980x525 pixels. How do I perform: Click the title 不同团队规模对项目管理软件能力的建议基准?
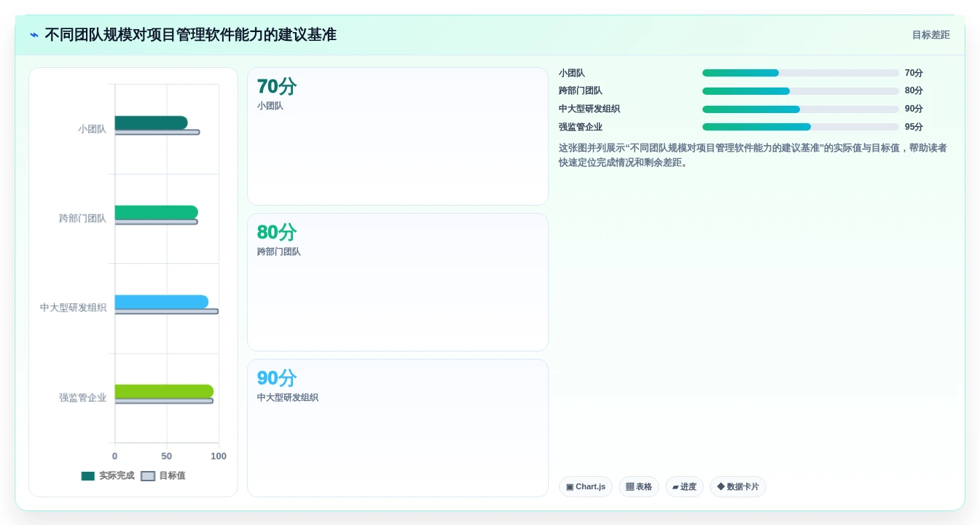point(191,35)
